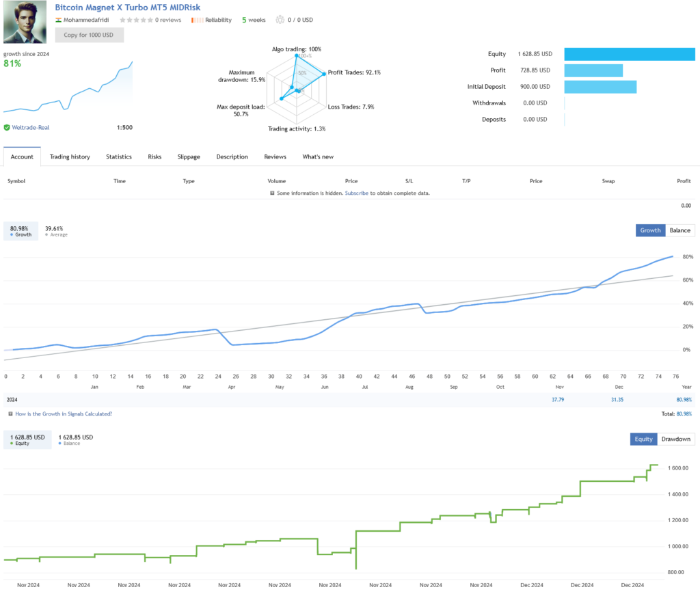The height and width of the screenshot is (596, 700).
Task: Click the hidden information info icon
Action: [x=273, y=193]
